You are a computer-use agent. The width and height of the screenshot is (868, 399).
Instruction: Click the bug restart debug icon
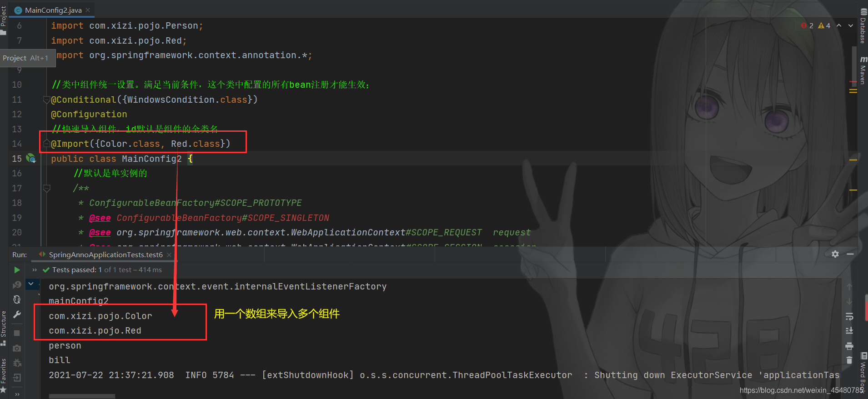[x=17, y=363]
